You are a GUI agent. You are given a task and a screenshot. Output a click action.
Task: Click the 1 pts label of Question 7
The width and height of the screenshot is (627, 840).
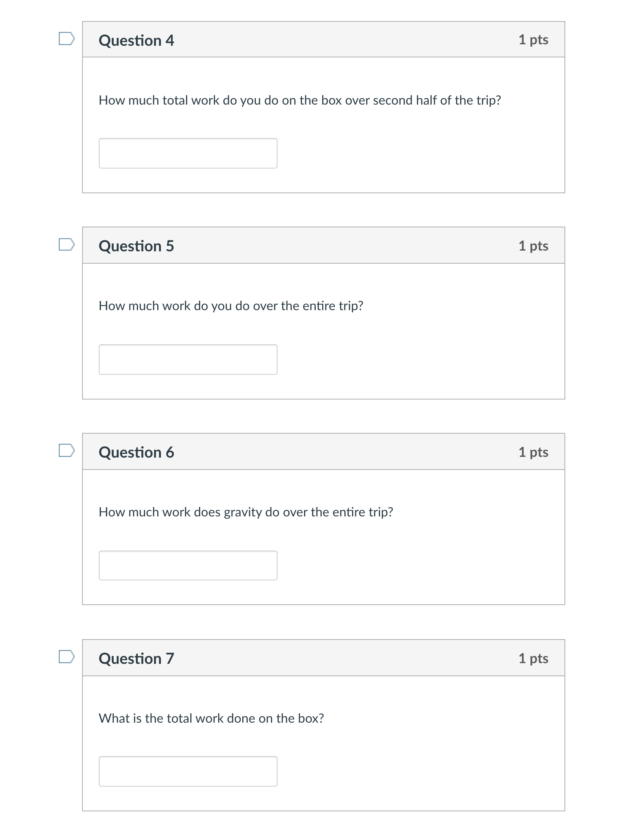click(x=533, y=658)
